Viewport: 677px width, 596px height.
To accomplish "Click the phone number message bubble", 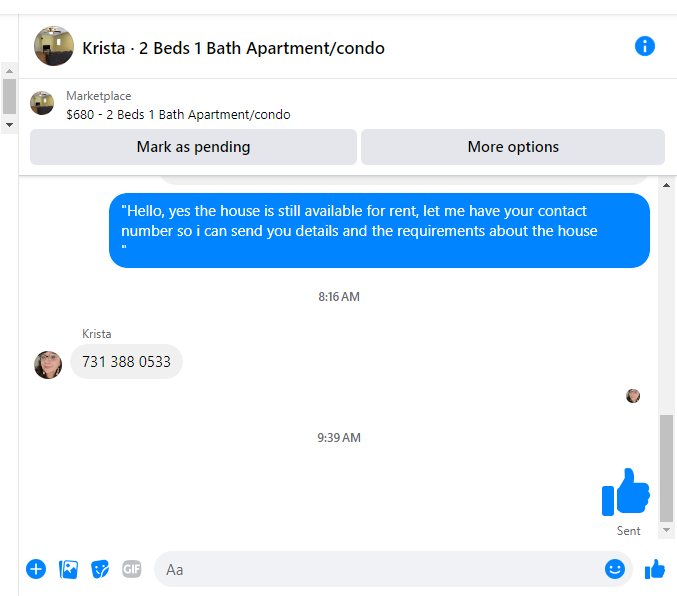I will tap(126, 361).
